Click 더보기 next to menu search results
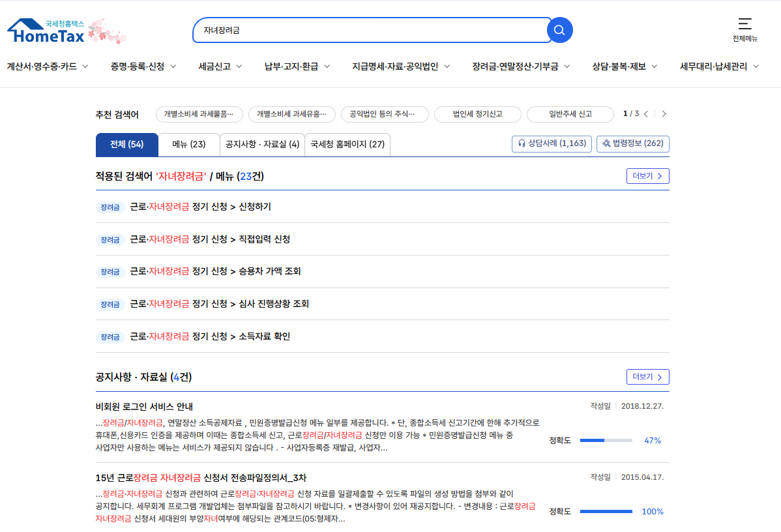Screen dimensions: 781x532 [x=647, y=176]
